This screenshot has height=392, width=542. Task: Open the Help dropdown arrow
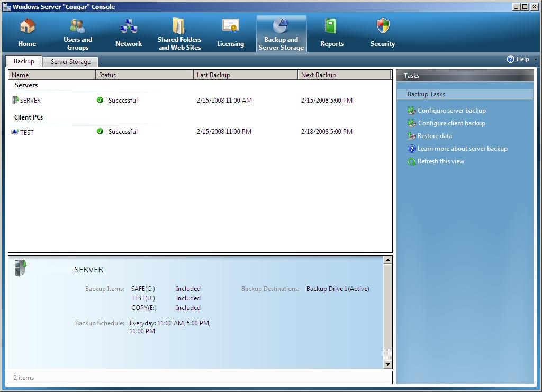[x=536, y=59]
